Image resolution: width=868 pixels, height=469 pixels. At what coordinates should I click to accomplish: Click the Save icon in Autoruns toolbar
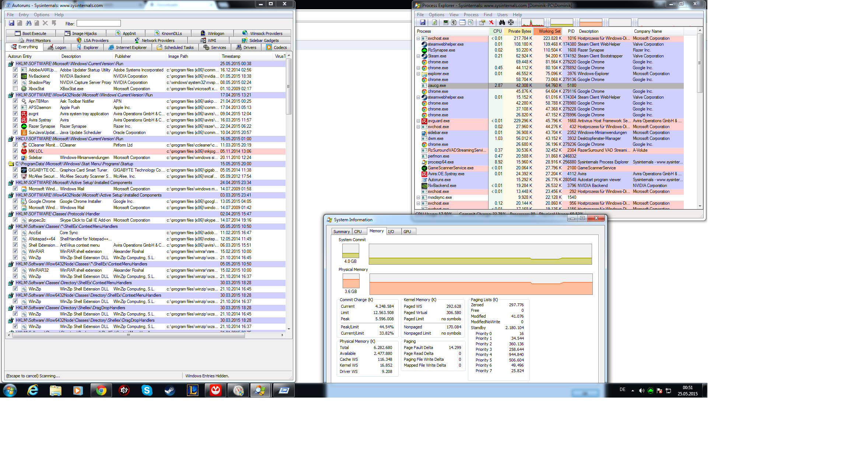(x=11, y=23)
